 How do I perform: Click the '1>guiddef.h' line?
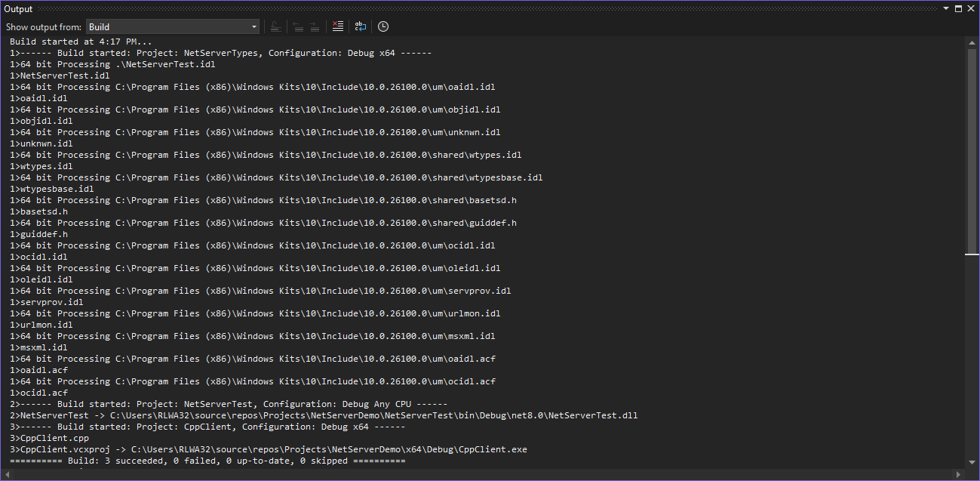[x=38, y=234]
